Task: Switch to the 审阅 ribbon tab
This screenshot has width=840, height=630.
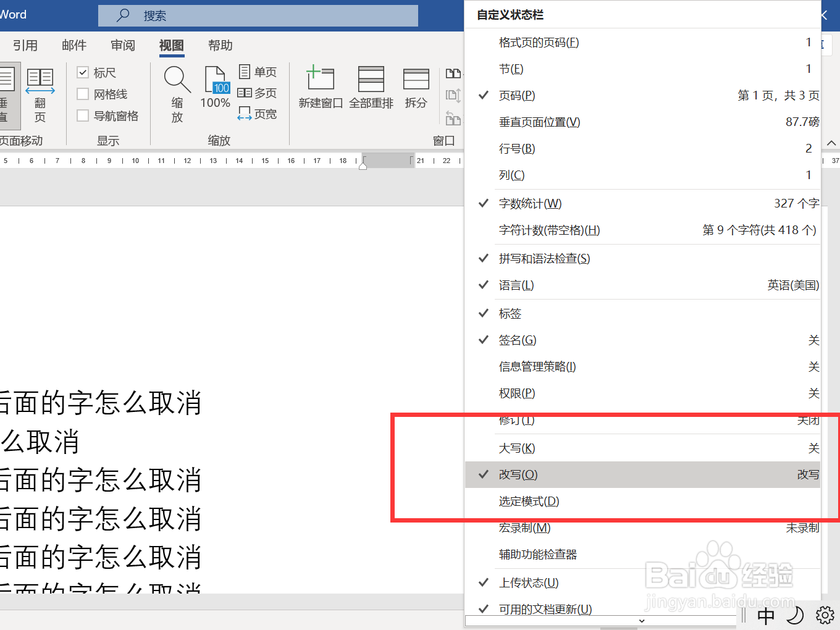Action: click(122, 45)
